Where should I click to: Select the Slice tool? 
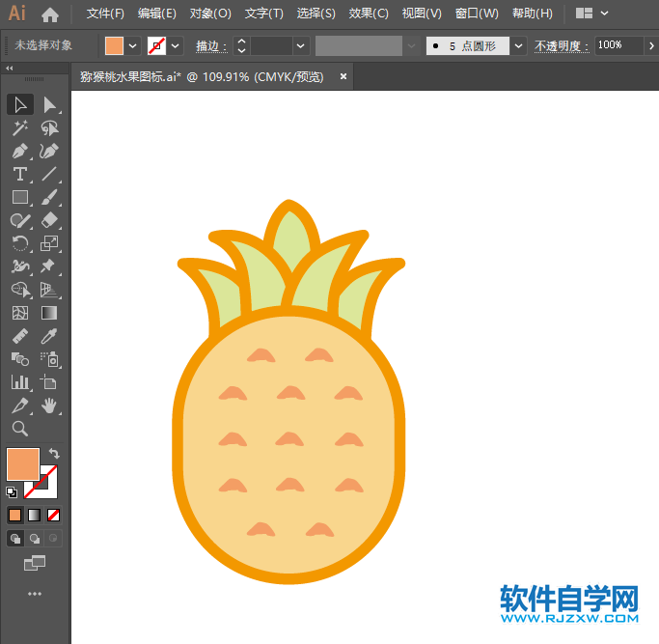pyautogui.click(x=19, y=406)
